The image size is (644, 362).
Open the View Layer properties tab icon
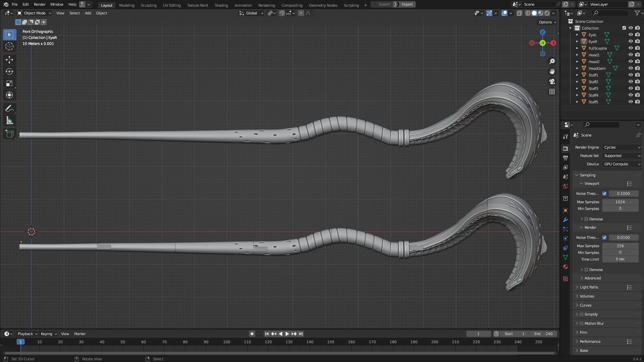[565, 167]
